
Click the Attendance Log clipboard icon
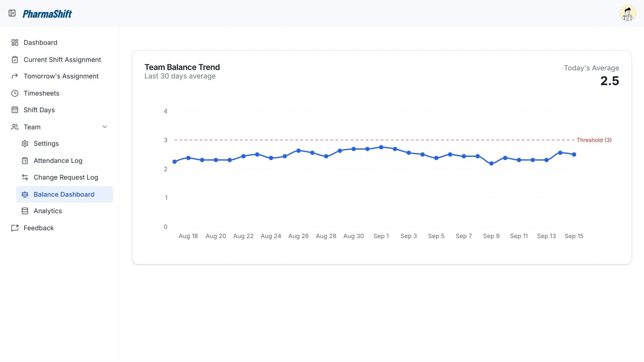25,160
